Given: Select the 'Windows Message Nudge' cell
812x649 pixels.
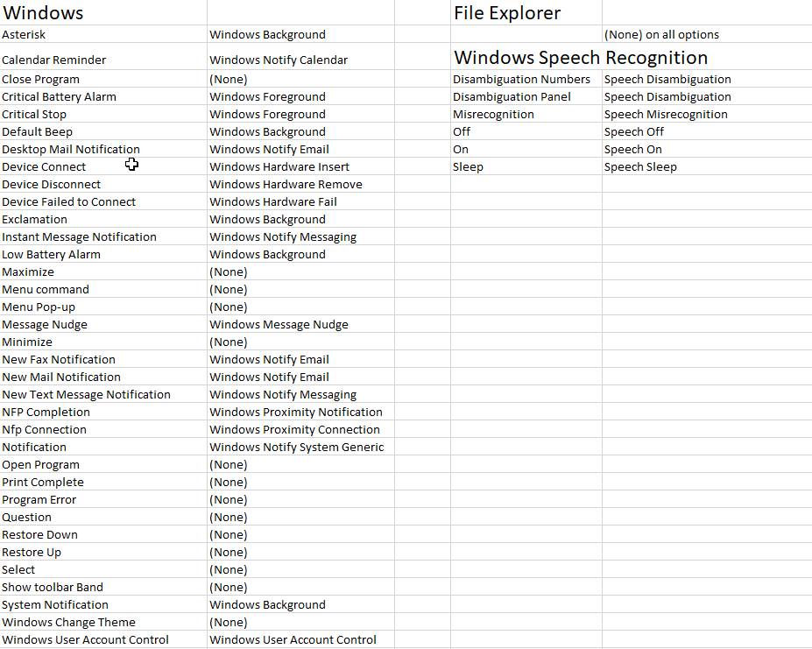Looking at the screenshot, I should point(300,324).
